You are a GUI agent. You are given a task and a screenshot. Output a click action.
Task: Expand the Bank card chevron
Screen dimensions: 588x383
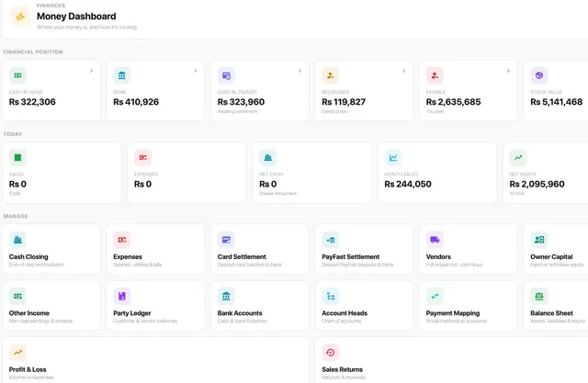196,71
